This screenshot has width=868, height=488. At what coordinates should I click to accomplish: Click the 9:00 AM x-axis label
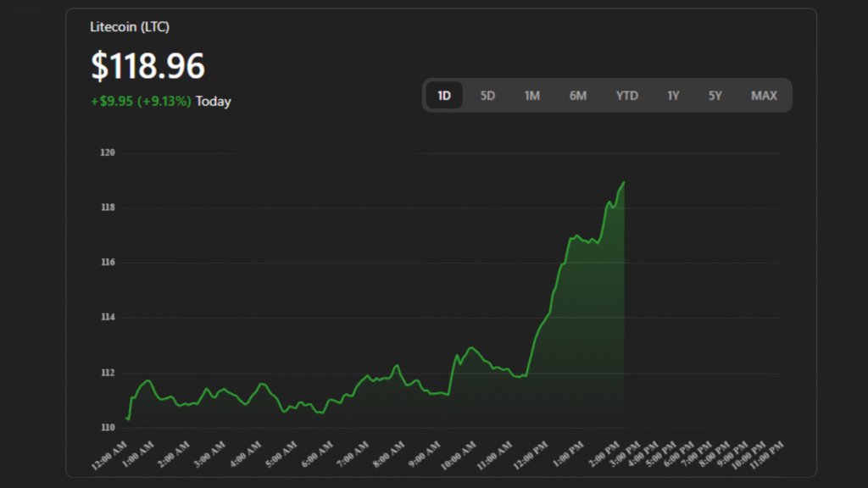tap(424, 454)
